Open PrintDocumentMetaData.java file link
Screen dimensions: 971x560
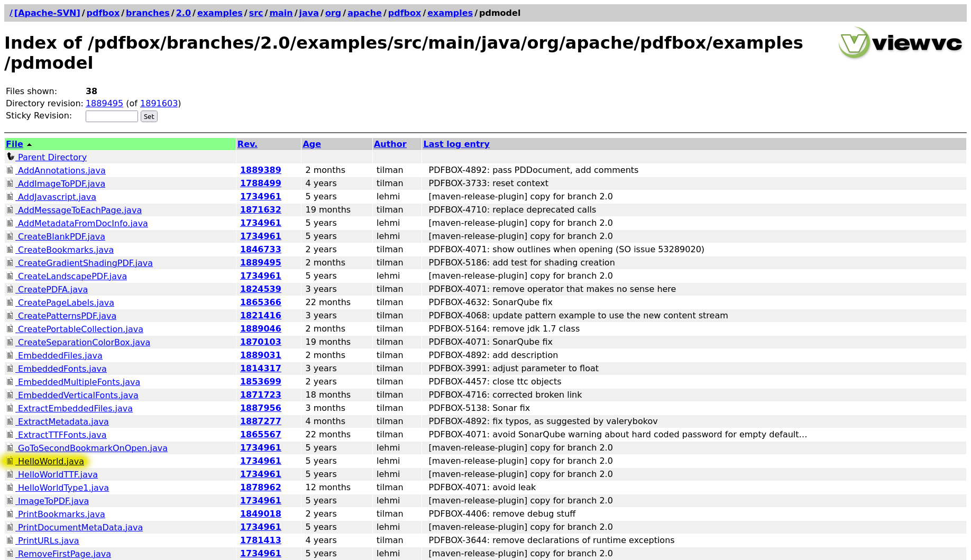pos(80,527)
